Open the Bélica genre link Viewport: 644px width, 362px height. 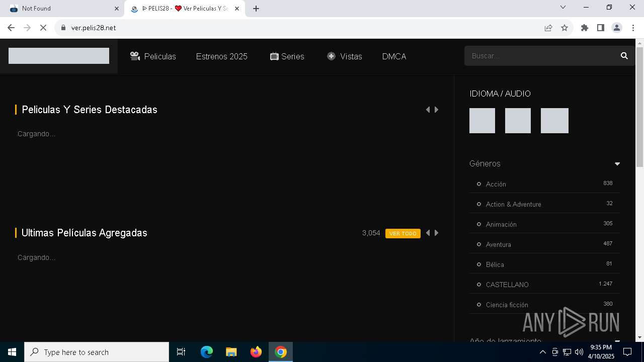(x=495, y=264)
